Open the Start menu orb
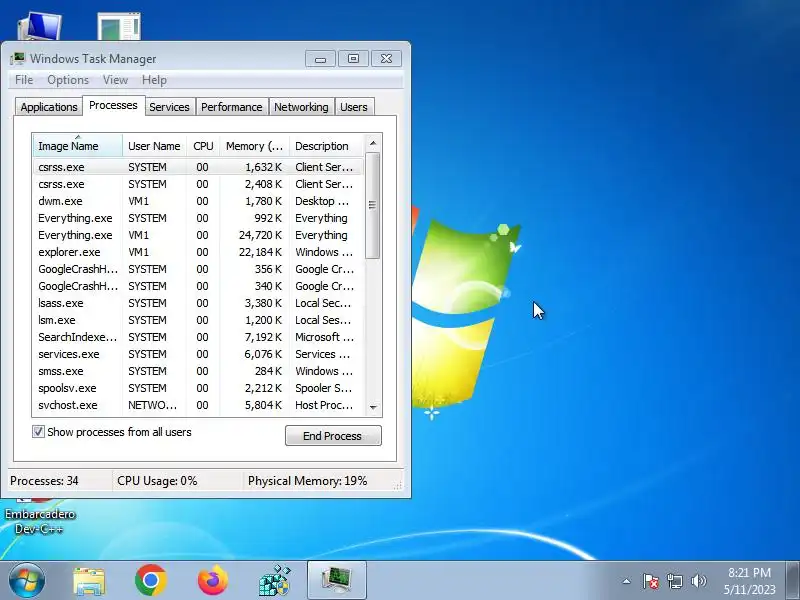This screenshot has width=800, height=600. coord(27,580)
